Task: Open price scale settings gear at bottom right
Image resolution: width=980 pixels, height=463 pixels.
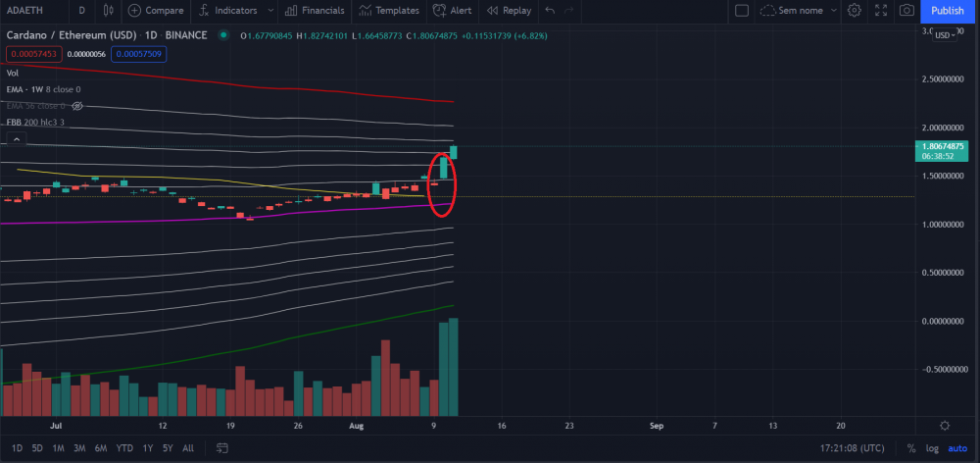Action: [x=945, y=426]
